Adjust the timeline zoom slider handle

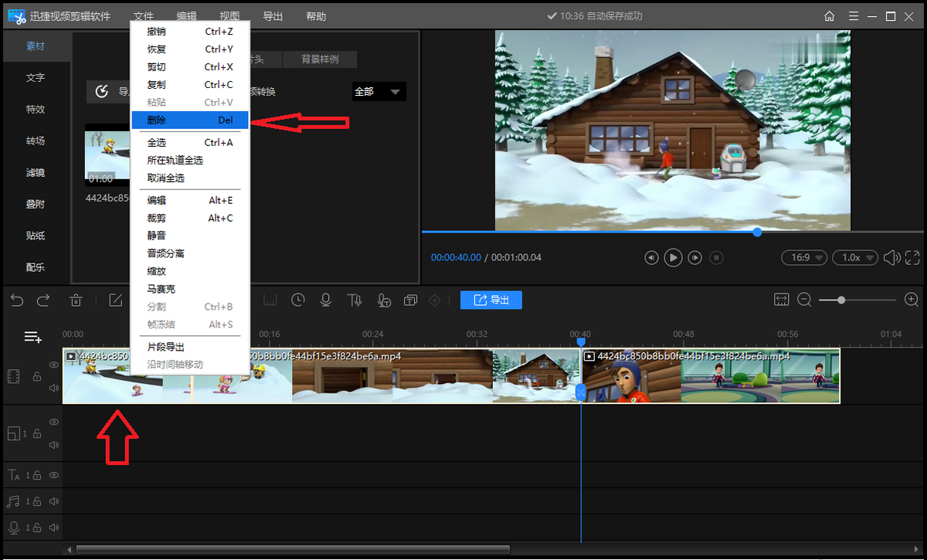pos(841,300)
